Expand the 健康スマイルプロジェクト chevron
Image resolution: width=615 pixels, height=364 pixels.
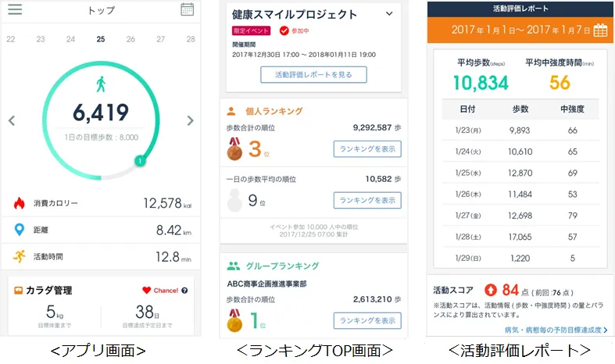(390, 14)
